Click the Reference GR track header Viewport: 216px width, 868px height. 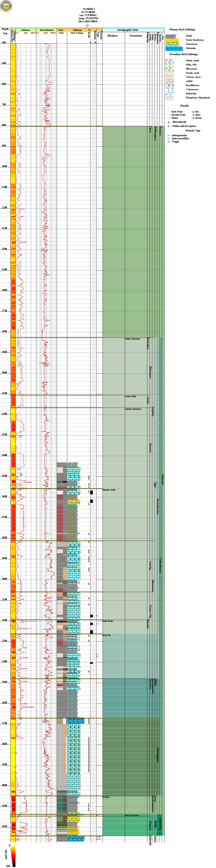pos(26,30)
